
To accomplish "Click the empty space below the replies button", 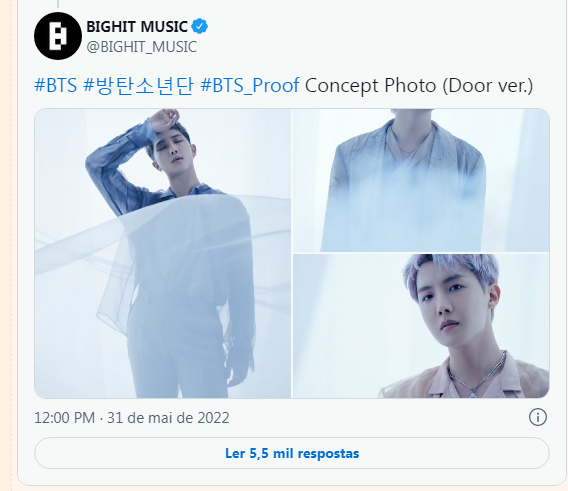I will tap(292, 477).
